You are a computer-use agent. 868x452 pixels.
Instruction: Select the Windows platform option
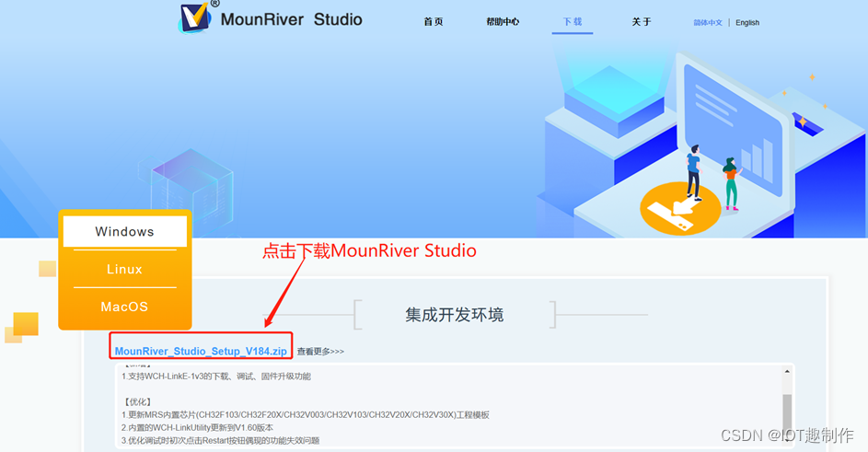coord(124,231)
